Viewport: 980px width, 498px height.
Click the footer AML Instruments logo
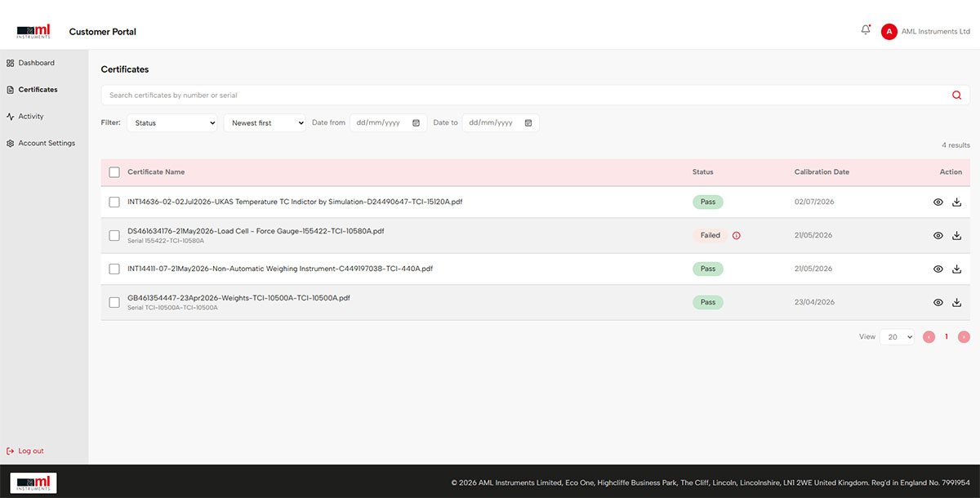pyautogui.click(x=33, y=482)
